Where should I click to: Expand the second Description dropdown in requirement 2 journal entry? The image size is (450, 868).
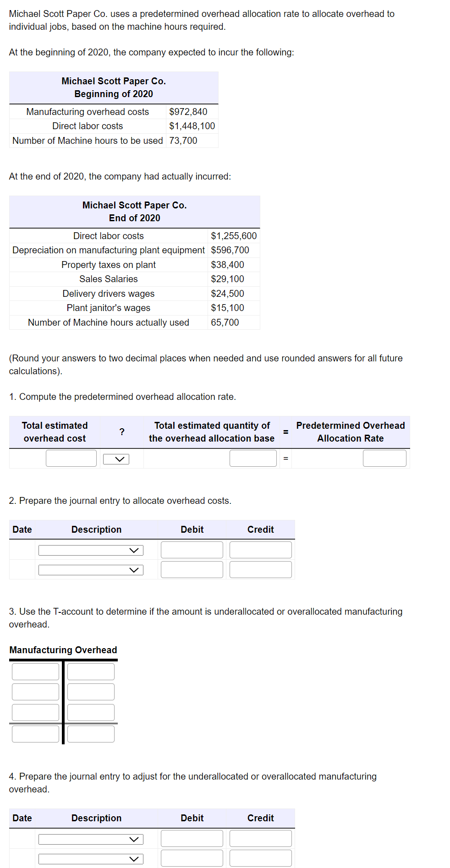(x=91, y=569)
